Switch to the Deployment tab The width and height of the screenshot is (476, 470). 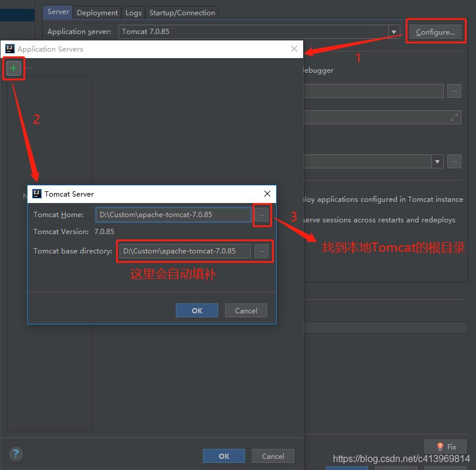97,13
